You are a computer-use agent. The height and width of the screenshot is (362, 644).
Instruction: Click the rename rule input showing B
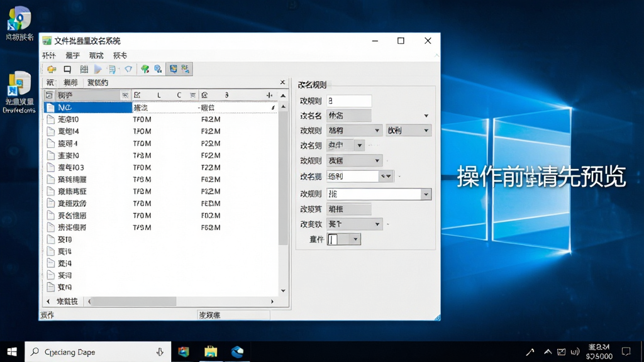(349, 101)
